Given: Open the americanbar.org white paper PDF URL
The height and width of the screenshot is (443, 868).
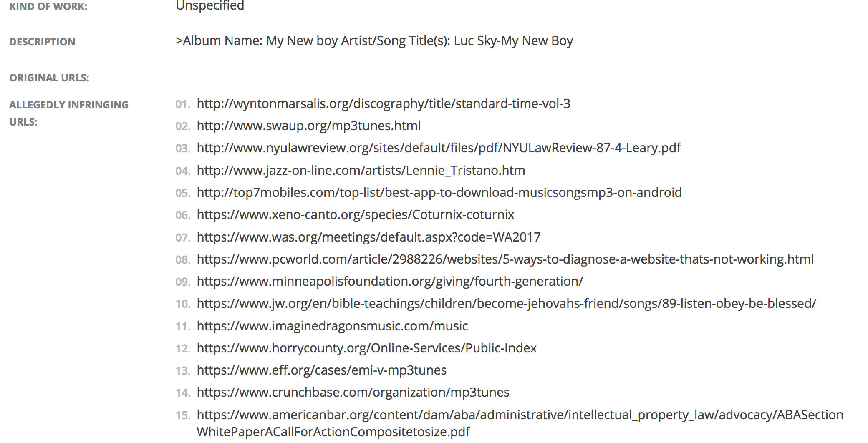Looking at the screenshot, I should [520, 423].
